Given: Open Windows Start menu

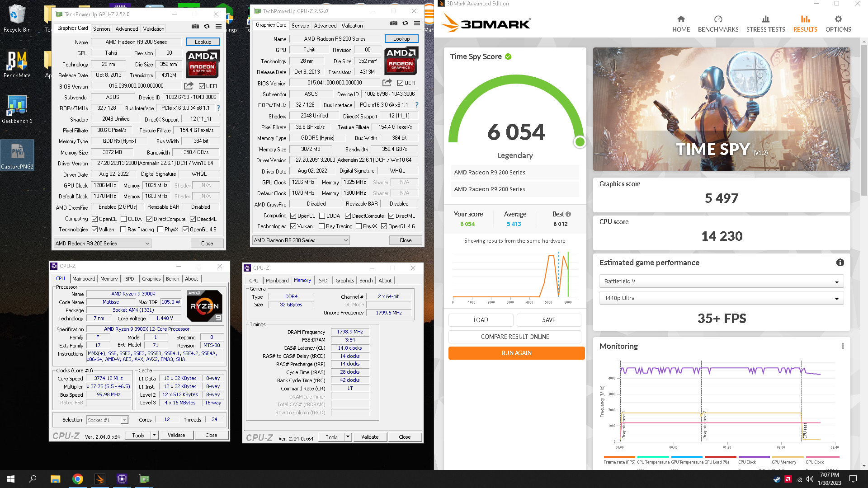Looking at the screenshot, I should click(x=11, y=479).
